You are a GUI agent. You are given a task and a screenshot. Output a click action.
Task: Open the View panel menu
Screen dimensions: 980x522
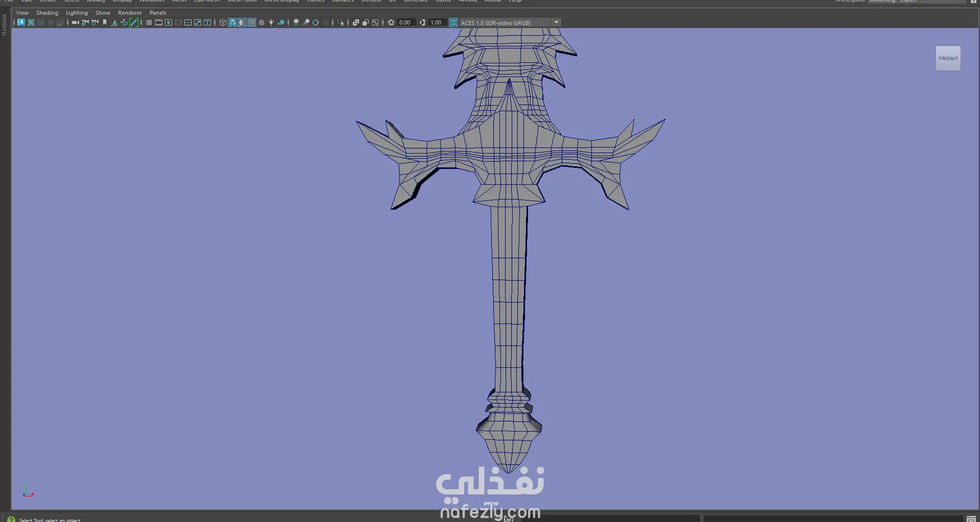click(22, 13)
